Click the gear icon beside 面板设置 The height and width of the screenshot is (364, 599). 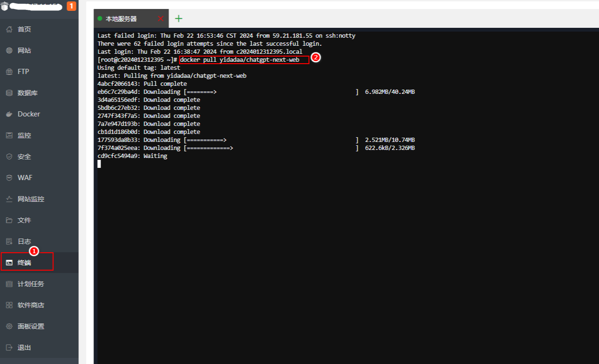[x=9, y=326]
